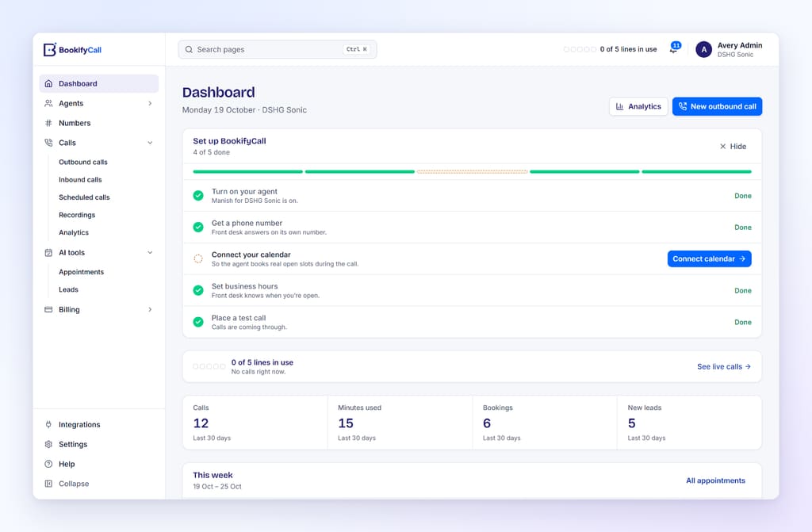Viewport: 812px width, 532px height.
Task: Click green check beside Turn on your agent
Action: (x=198, y=196)
